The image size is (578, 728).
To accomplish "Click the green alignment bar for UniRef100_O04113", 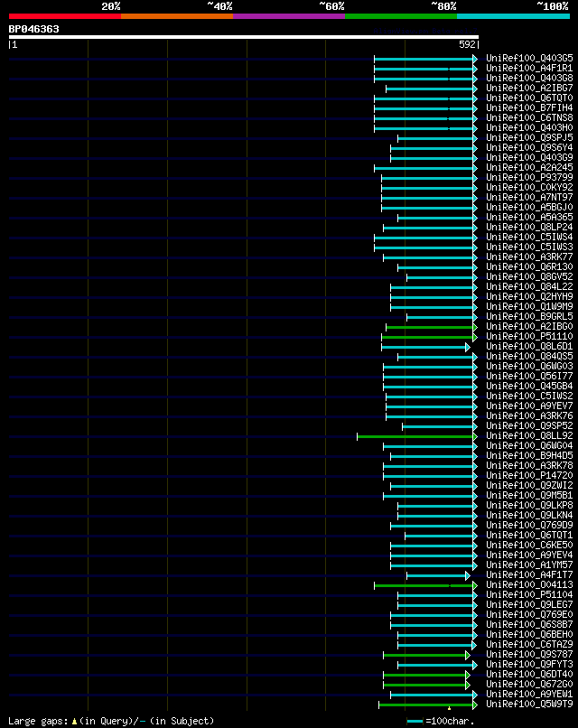I will click(425, 586).
